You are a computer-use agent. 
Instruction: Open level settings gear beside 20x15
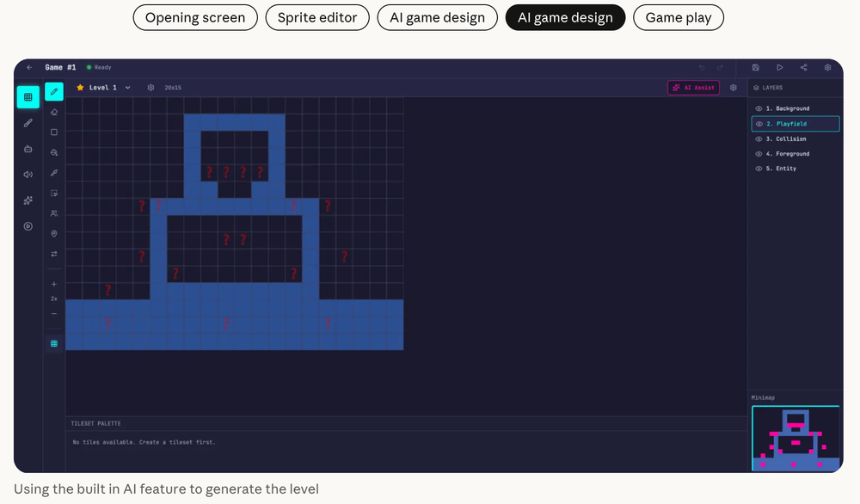coord(150,88)
